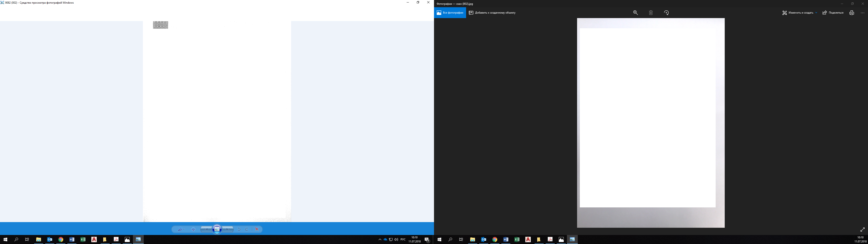Rotate image clockwise in Photo Viewer

point(247,229)
